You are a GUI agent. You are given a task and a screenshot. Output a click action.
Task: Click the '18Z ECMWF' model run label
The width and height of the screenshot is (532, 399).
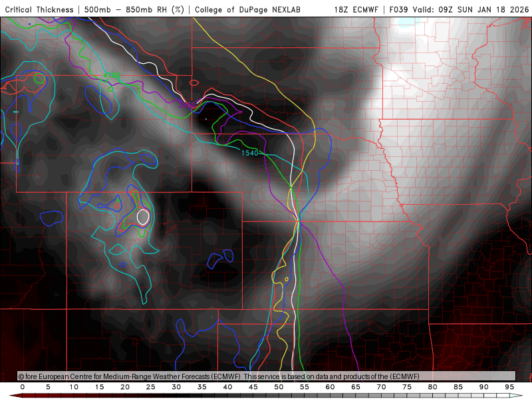point(356,10)
